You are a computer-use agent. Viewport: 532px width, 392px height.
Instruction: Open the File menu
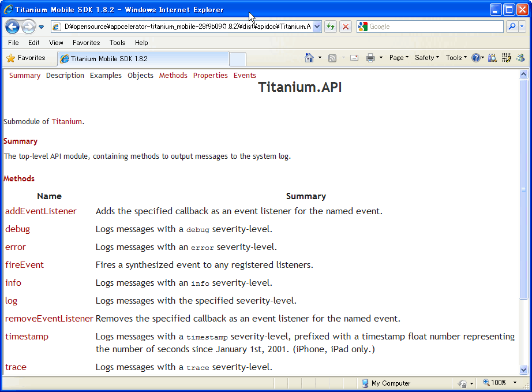click(13, 42)
